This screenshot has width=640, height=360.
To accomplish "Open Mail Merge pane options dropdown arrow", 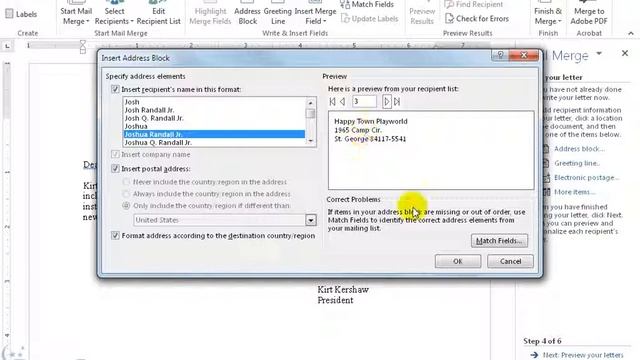I will pyautogui.click(x=599, y=53).
